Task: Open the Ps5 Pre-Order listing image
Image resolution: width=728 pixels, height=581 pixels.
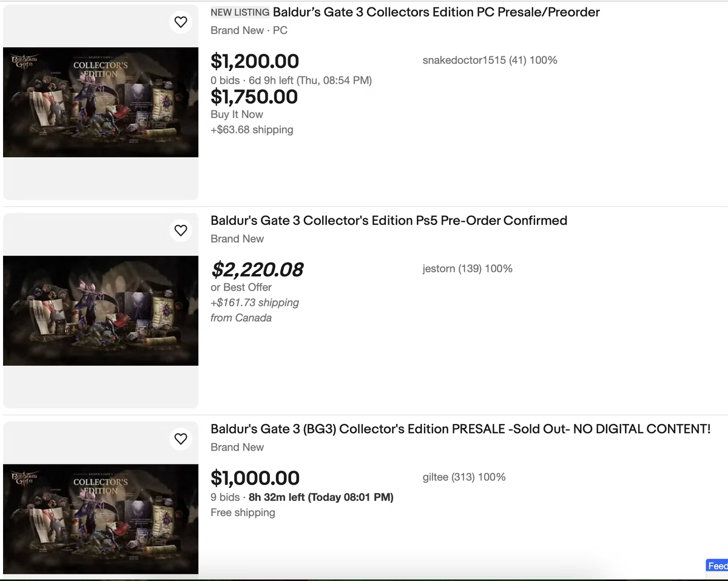Action: click(x=101, y=311)
